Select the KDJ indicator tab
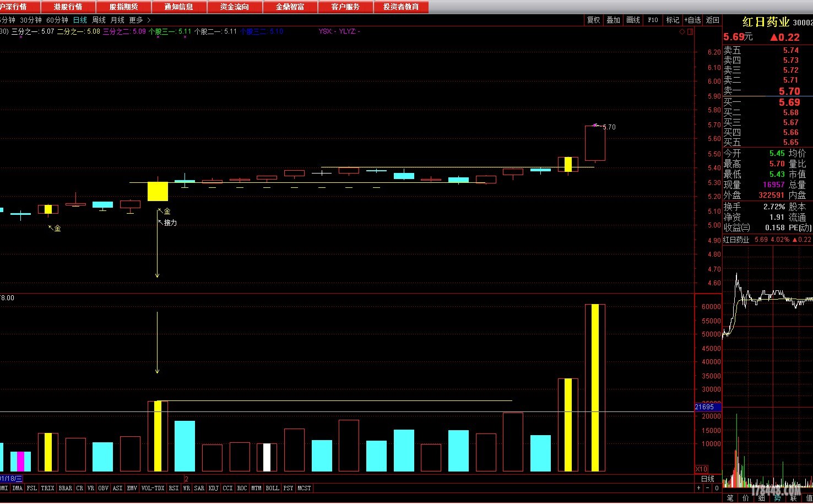813x504 pixels. click(x=214, y=488)
